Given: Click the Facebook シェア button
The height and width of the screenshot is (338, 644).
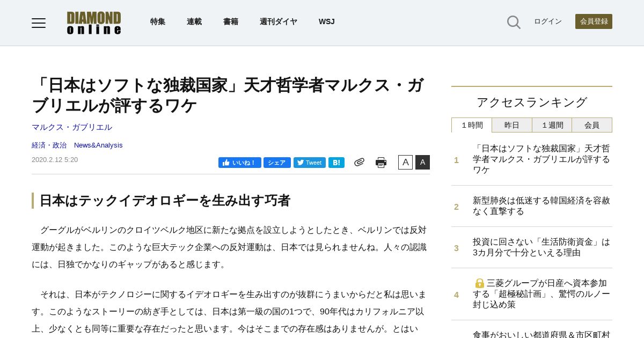Looking at the screenshot, I should tap(277, 163).
